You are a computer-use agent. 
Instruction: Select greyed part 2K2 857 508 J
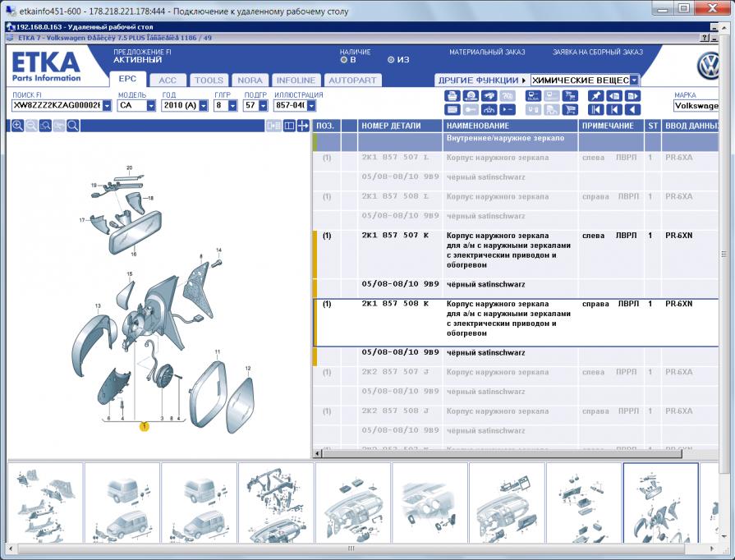[395, 411]
